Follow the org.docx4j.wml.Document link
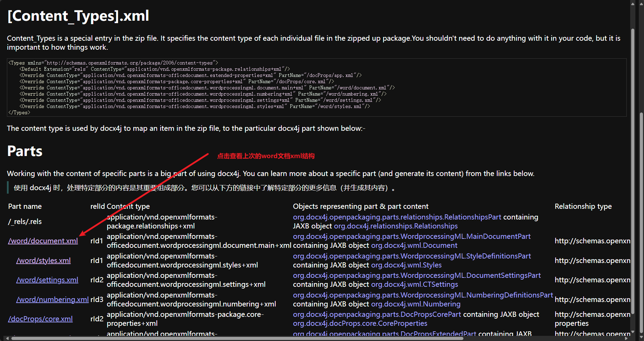The image size is (644, 341). [x=414, y=245]
